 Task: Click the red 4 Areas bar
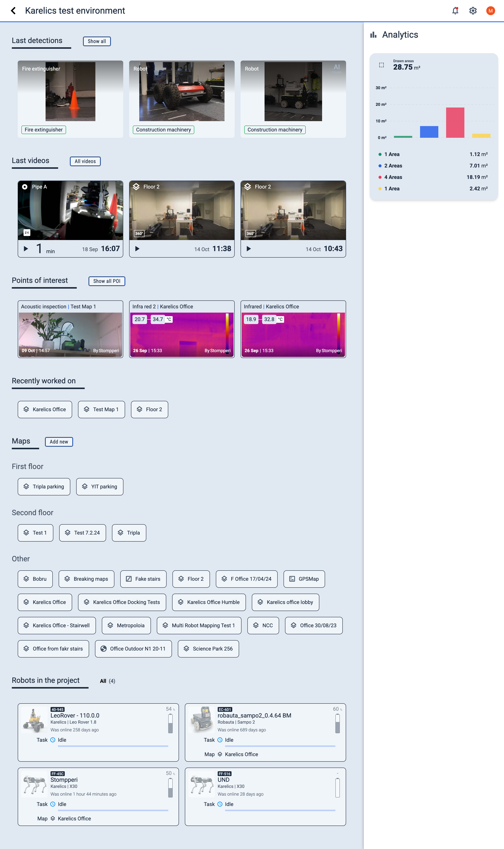455,122
